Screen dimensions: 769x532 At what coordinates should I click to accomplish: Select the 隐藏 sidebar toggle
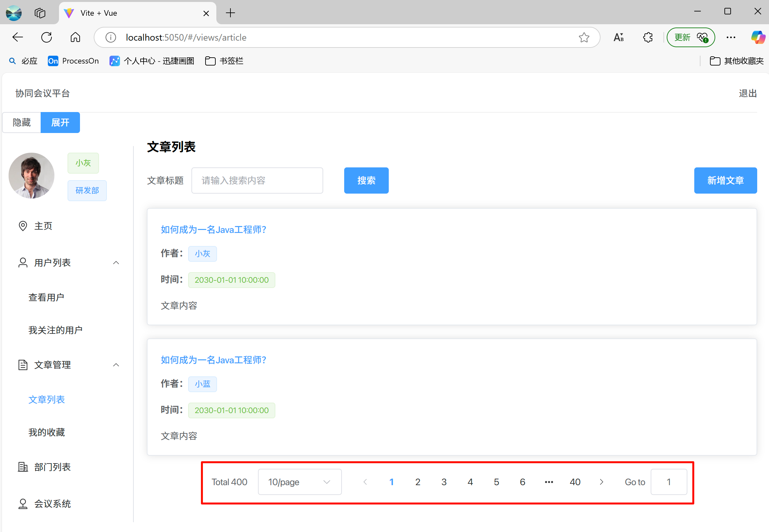click(22, 122)
